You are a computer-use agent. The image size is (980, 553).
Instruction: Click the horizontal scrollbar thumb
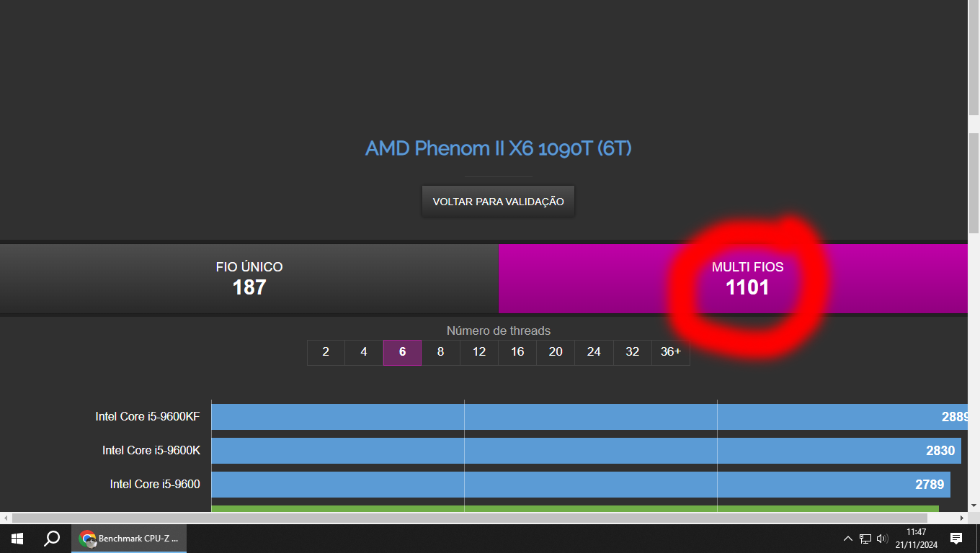tap(469, 518)
